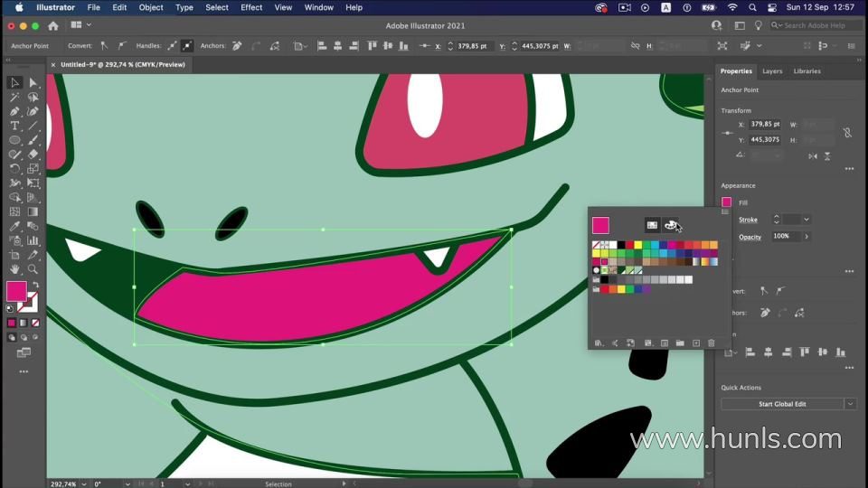Screen dimensions: 868x488
Task: Pick the Hand tool
Action: click(15, 269)
